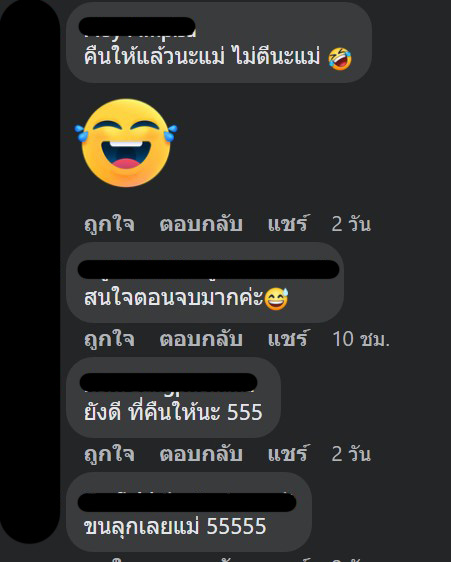Click the large laughing-crying emoji sticker

126,143
